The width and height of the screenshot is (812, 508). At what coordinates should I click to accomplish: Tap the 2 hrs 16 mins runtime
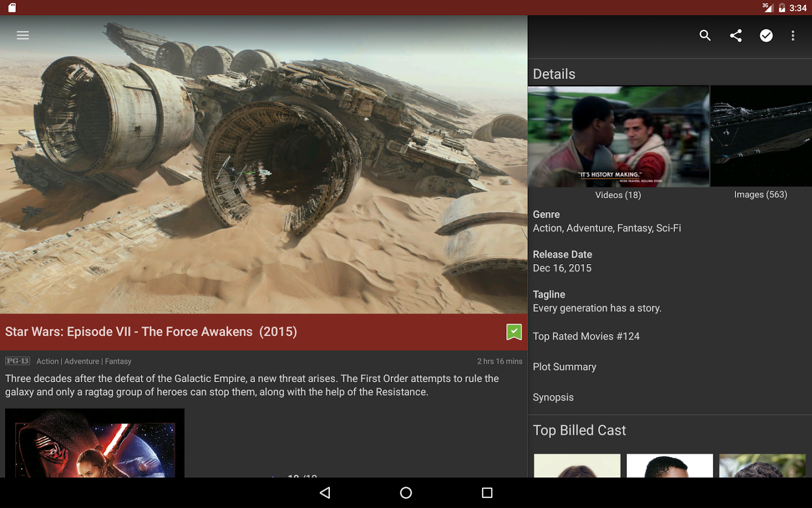click(x=500, y=361)
